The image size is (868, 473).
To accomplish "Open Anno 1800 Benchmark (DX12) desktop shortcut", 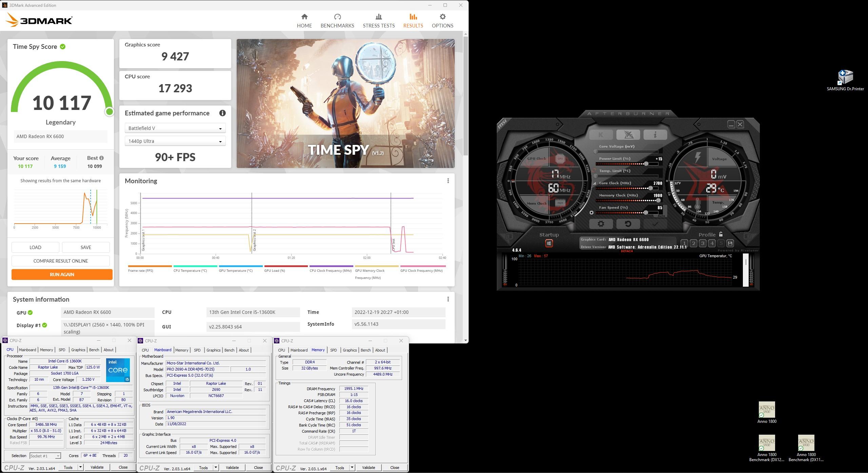I will pyautogui.click(x=767, y=449).
